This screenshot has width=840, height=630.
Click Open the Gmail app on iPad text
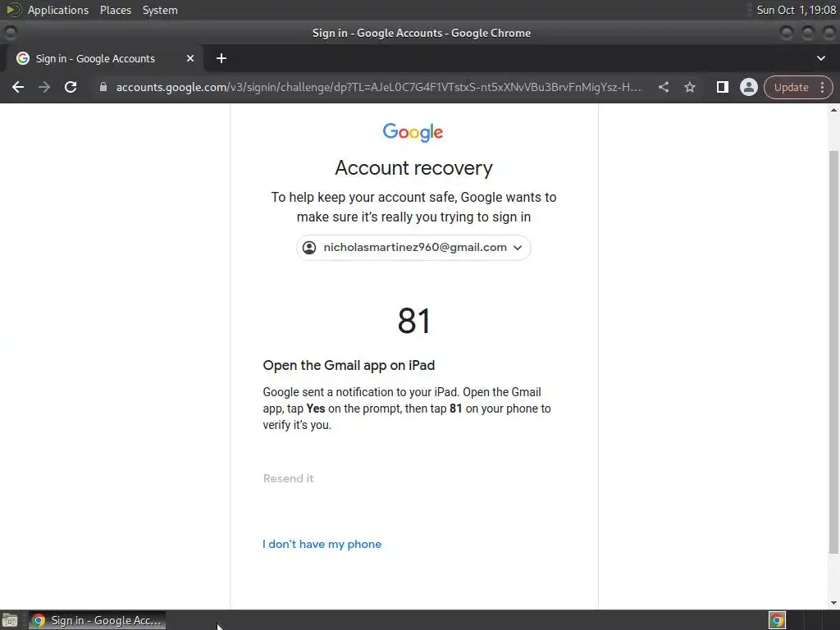349,365
